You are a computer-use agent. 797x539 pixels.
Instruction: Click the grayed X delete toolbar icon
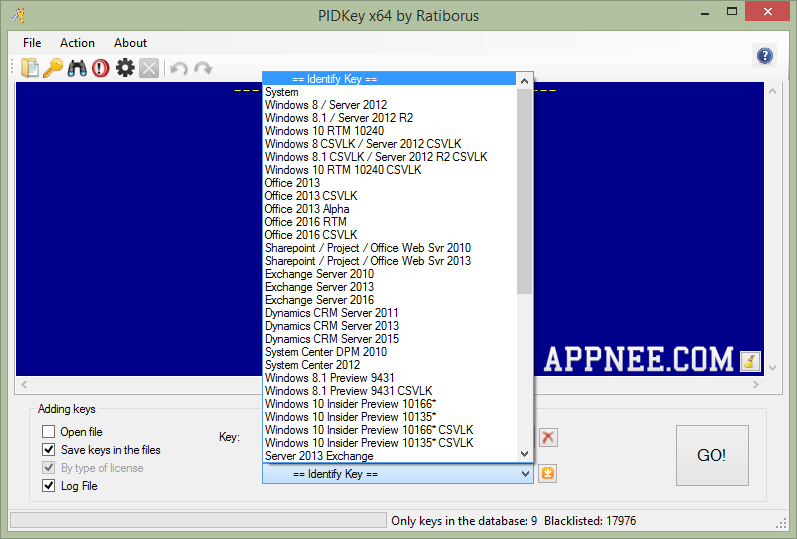click(149, 68)
